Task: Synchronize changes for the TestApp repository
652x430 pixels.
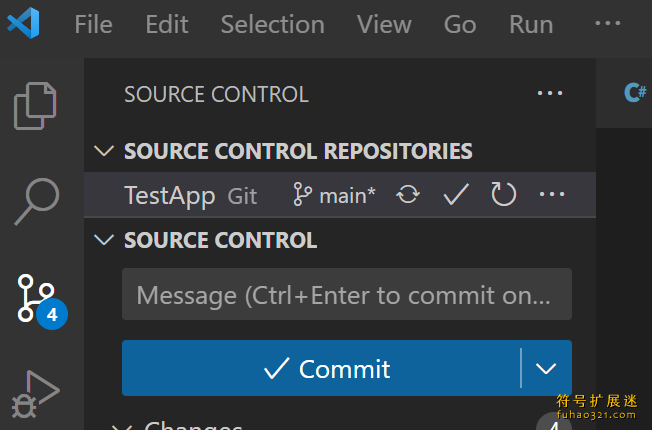Action: (x=408, y=194)
